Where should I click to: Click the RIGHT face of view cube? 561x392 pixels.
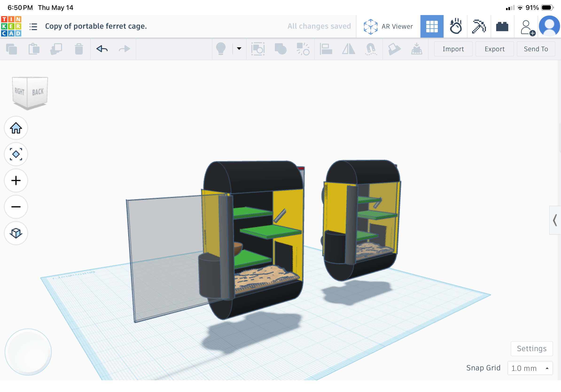pyautogui.click(x=19, y=91)
